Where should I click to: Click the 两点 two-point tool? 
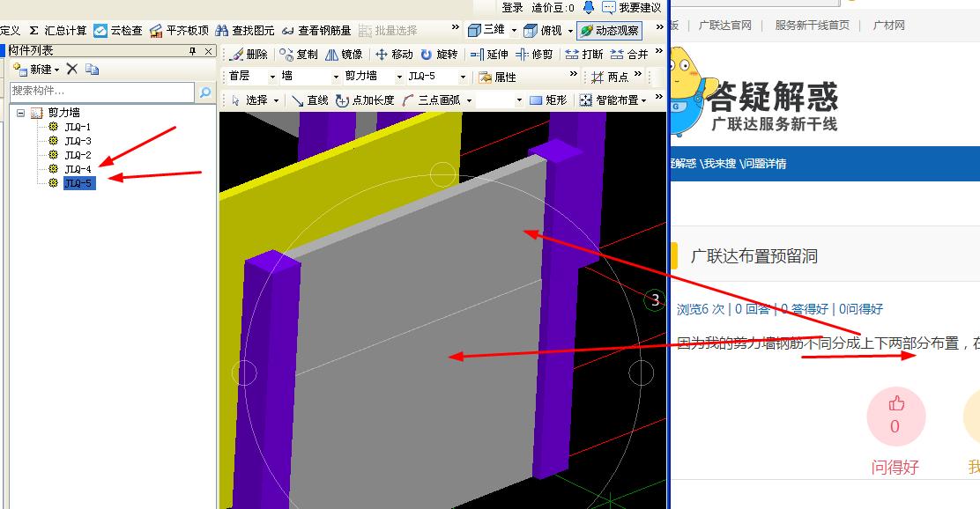point(609,77)
